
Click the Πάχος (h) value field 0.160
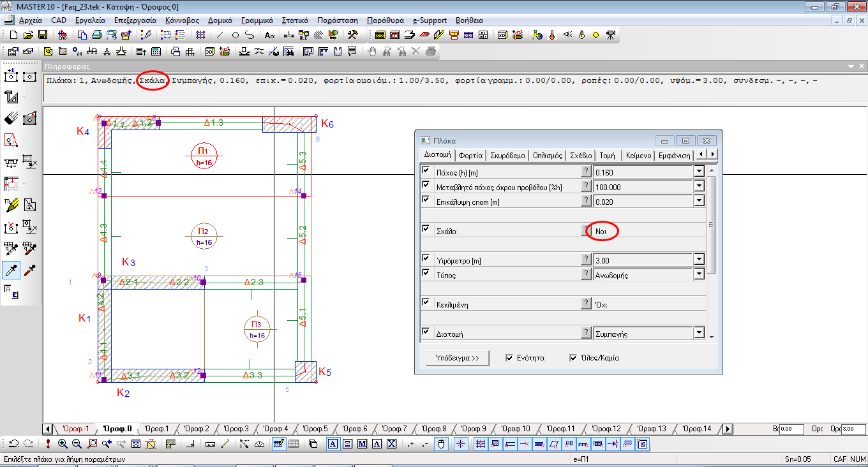coord(642,172)
